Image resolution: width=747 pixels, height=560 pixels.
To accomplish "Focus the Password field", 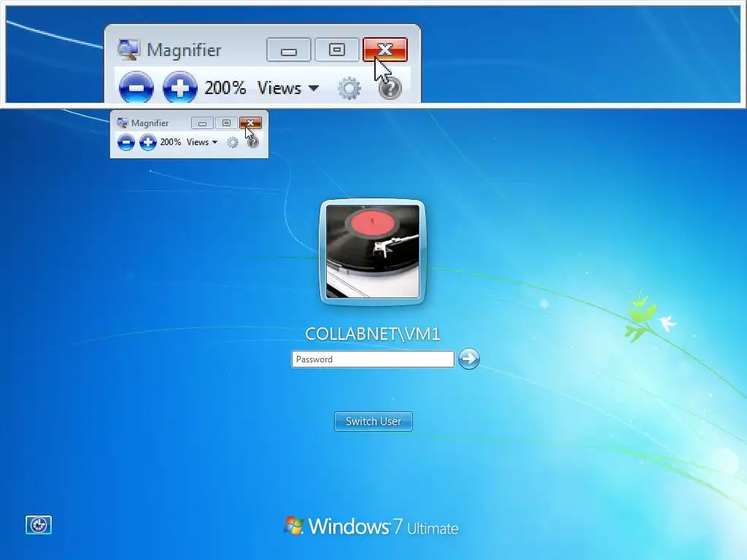I will tap(373, 359).
